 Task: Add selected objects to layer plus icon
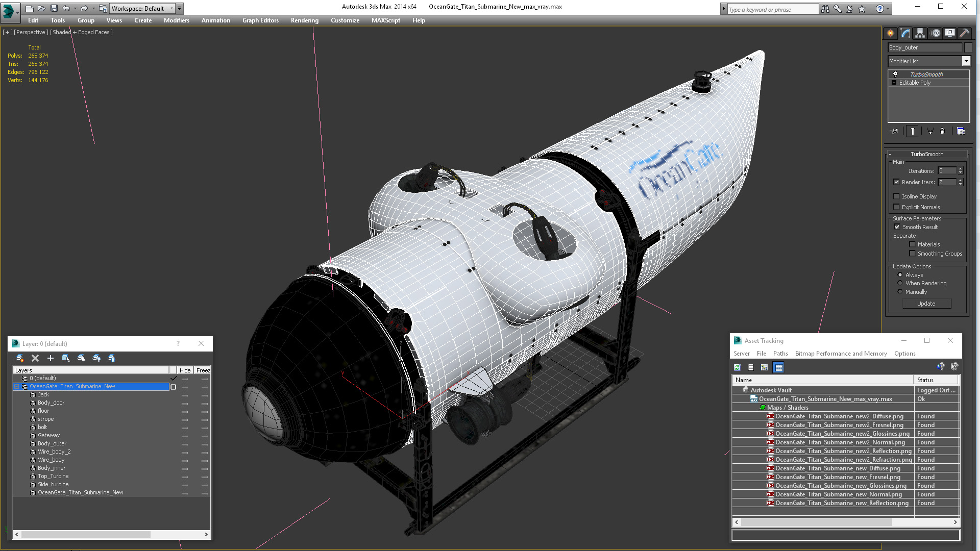point(51,358)
